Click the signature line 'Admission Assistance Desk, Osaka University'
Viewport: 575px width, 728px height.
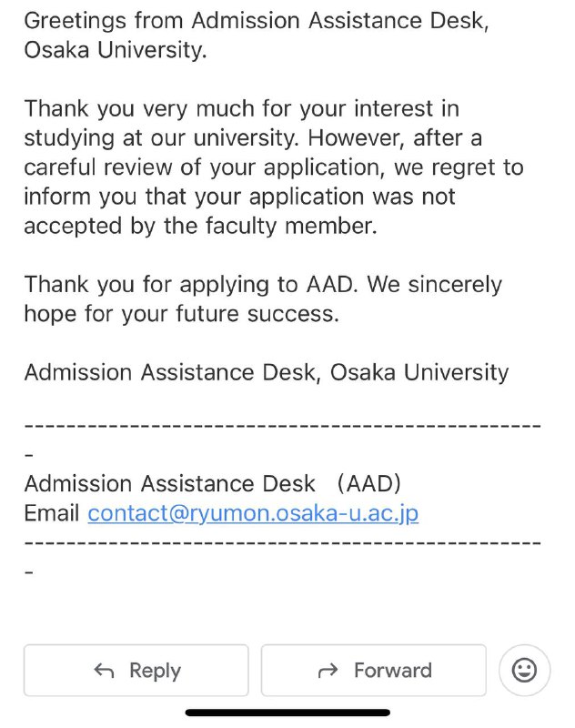coord(266,372)
